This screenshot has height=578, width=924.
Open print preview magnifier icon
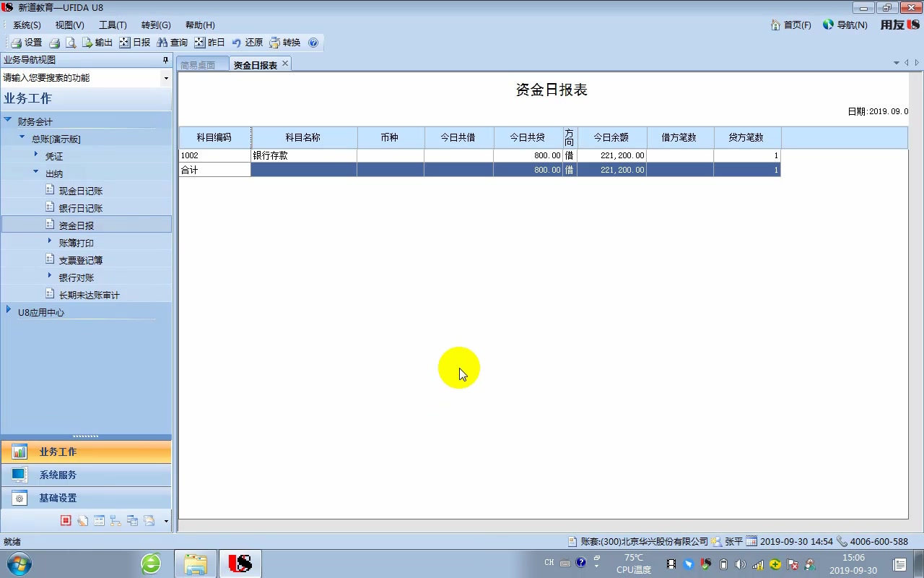tap(71, 43)
